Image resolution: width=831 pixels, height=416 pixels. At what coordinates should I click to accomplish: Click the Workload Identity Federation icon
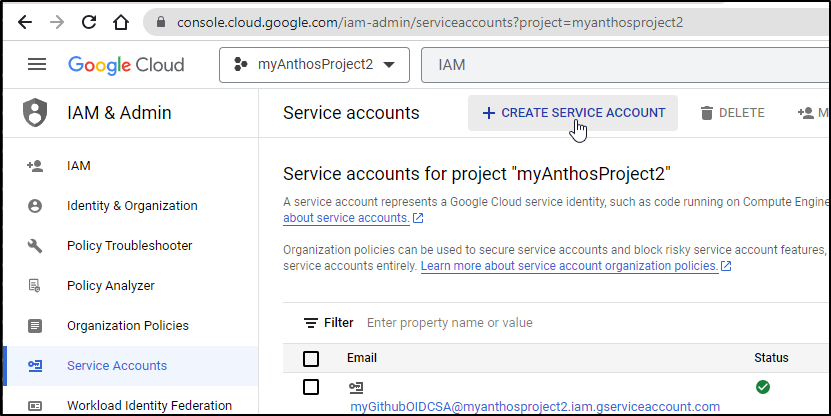pos(35,405)
